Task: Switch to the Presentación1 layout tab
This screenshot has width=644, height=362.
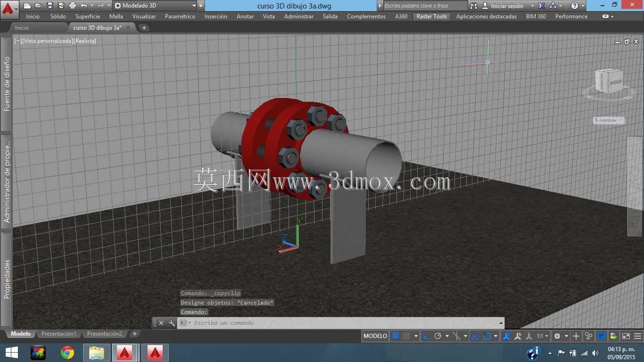Action: coord(58,334)
